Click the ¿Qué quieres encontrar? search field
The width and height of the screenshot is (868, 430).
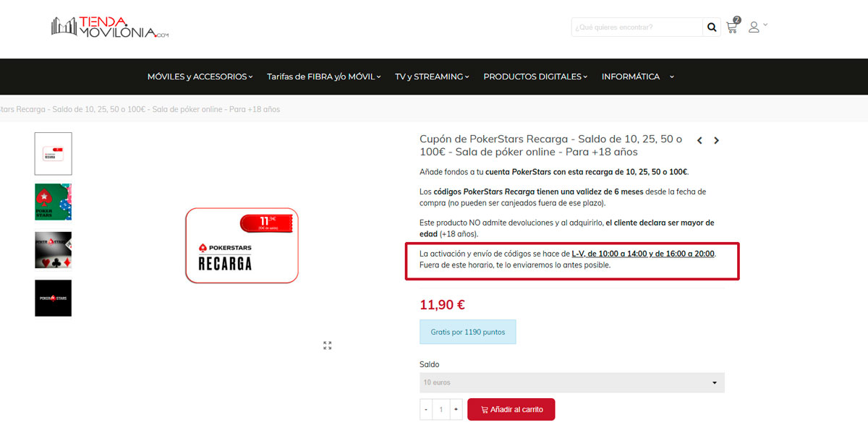click(637, 27)
